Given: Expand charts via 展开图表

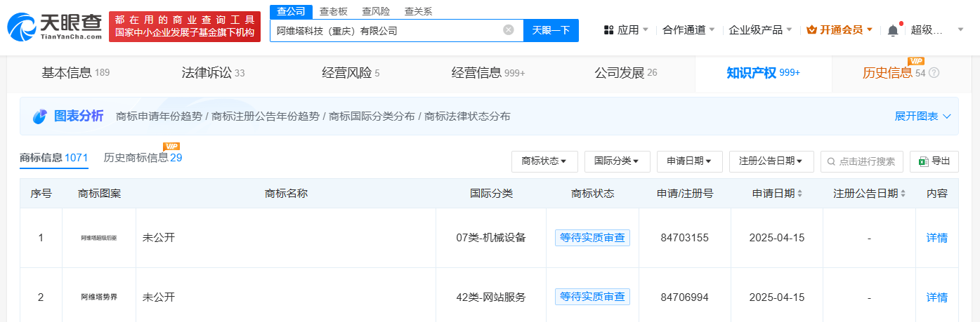Looking at the screenshot, I should (922, 116).
